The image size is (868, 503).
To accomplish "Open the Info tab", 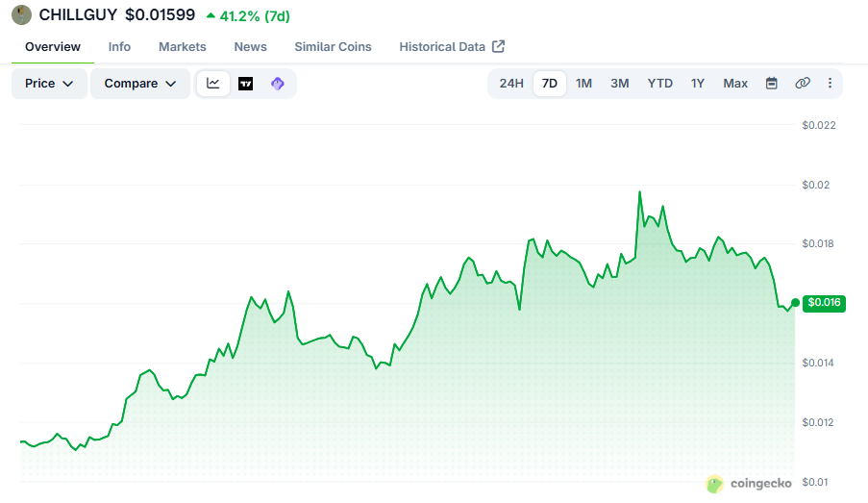I will click(x=119, y=47).
